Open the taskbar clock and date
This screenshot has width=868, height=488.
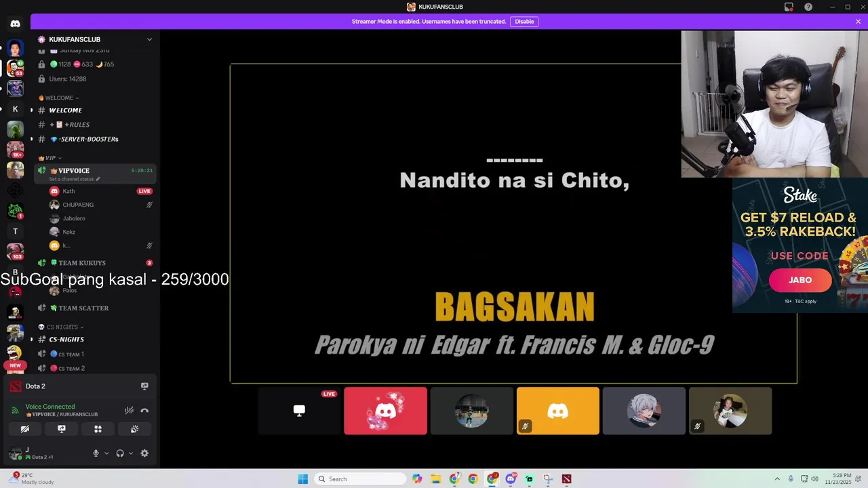pos(837,479)
